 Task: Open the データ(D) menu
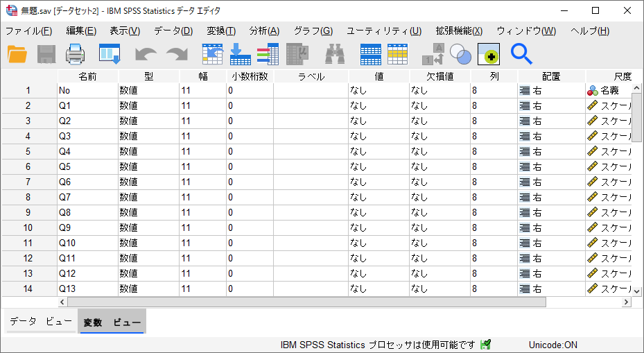(173, 31)
